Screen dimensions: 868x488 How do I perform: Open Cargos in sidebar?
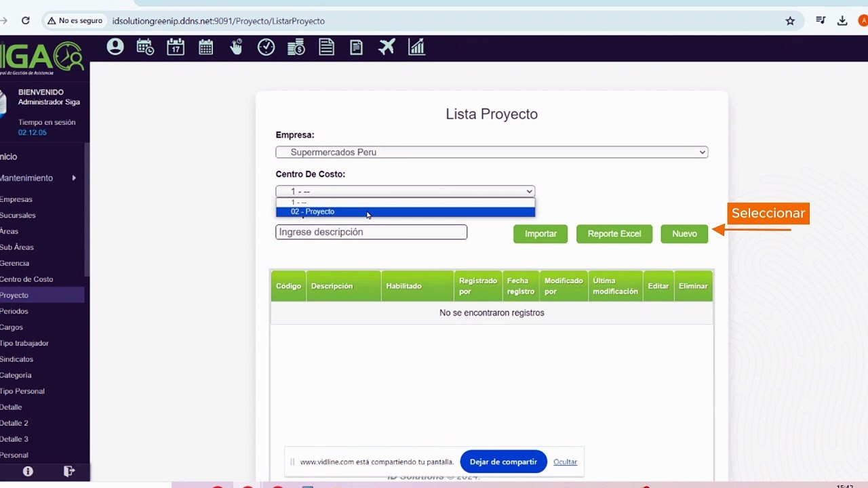click(x=12, y=327)
